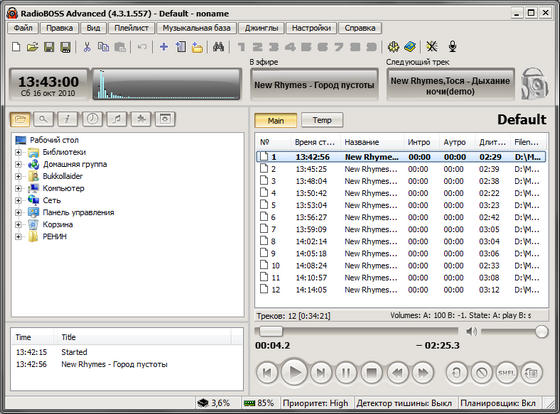Select playlist row 12 starting 14:14:05

(401, 290)
